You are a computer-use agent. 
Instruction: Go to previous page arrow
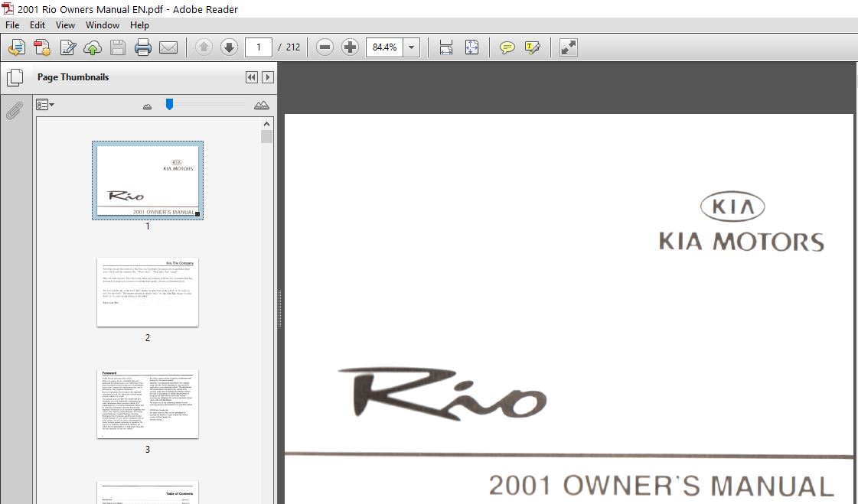coord(204,47)
